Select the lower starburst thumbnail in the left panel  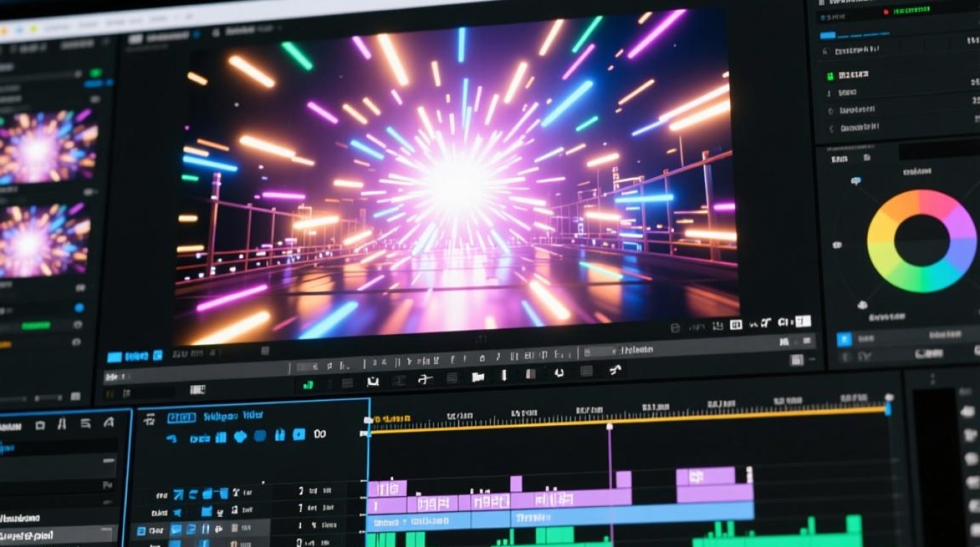pos(45,241)
